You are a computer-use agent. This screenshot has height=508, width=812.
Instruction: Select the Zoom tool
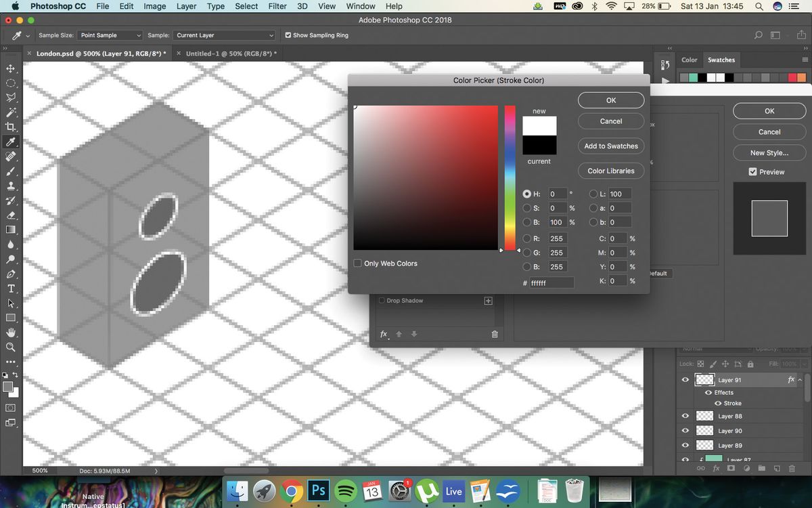tap(10, 347)
